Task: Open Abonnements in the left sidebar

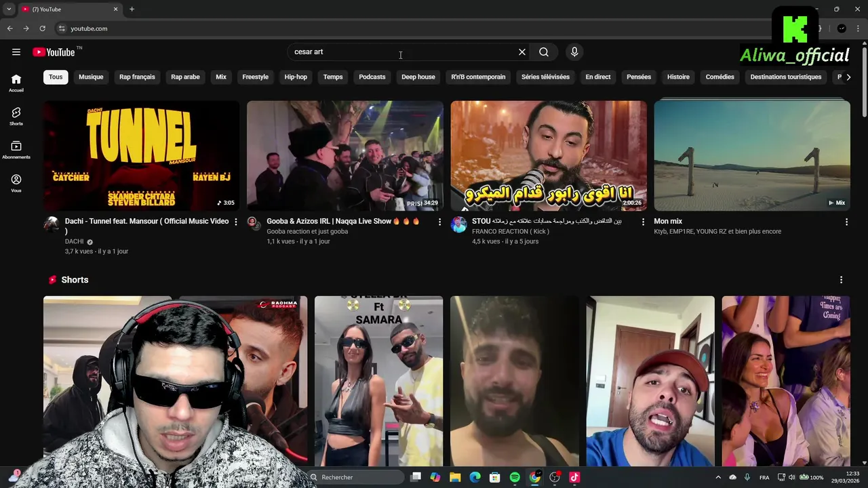Action: tap(16, 150)
